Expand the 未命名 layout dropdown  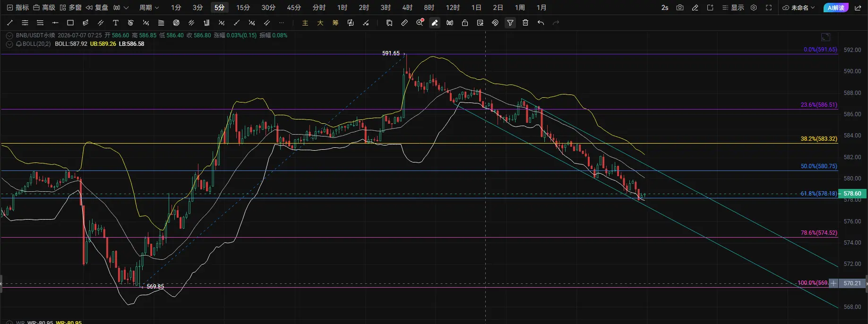[799, 8]
